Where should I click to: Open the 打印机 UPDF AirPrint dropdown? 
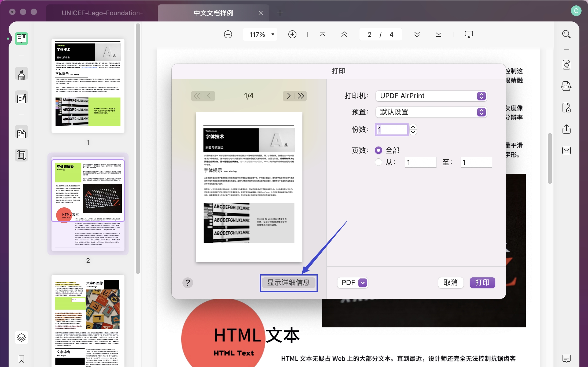click(431, 96)
